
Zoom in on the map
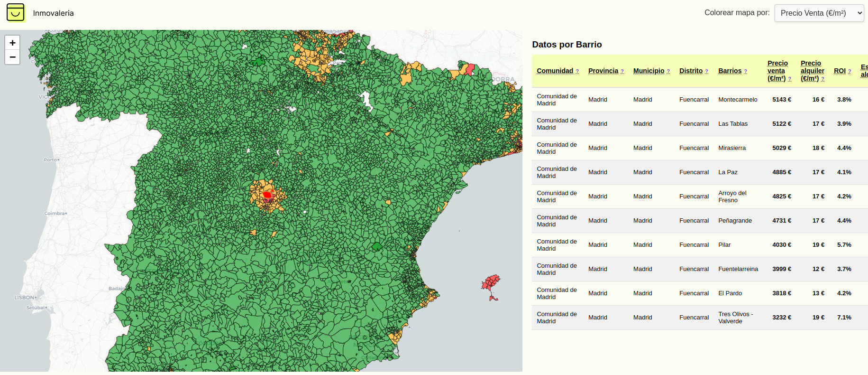12,43
